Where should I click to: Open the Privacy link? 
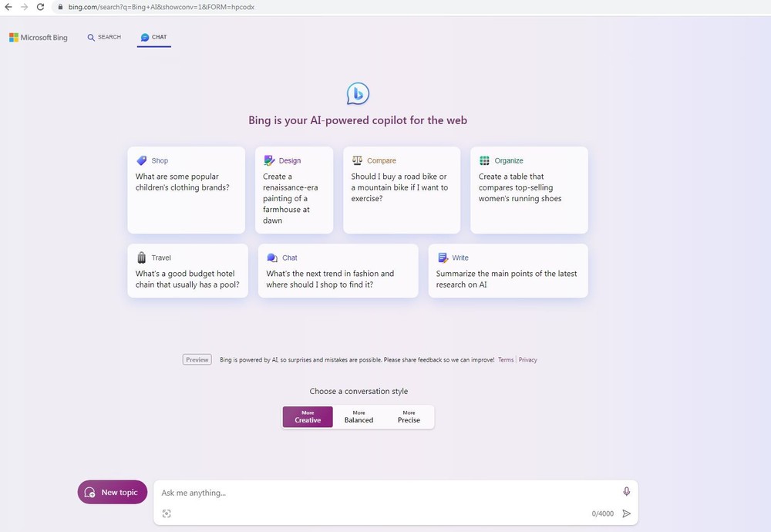pos(527,360)
